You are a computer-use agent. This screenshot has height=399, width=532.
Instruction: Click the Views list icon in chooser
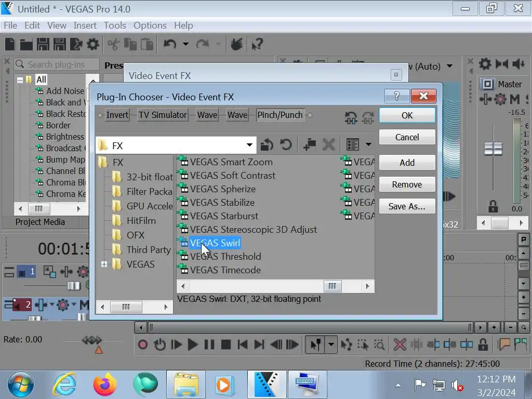[353, 145]
